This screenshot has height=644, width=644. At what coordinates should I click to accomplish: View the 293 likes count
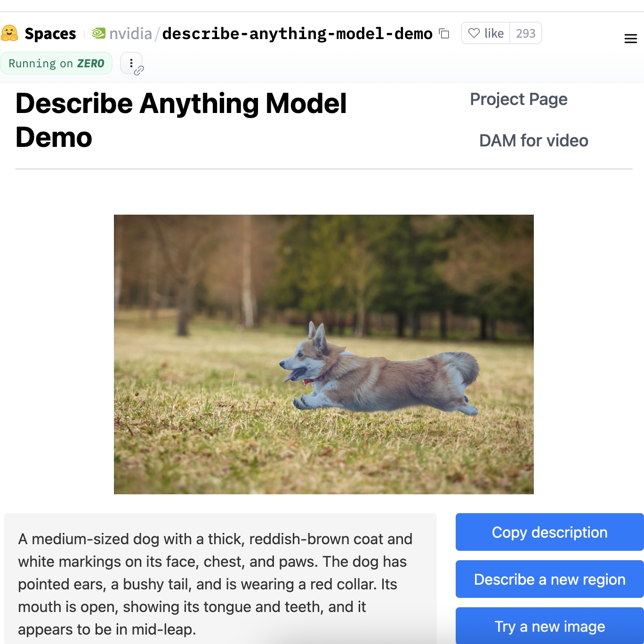click(525, 33)
